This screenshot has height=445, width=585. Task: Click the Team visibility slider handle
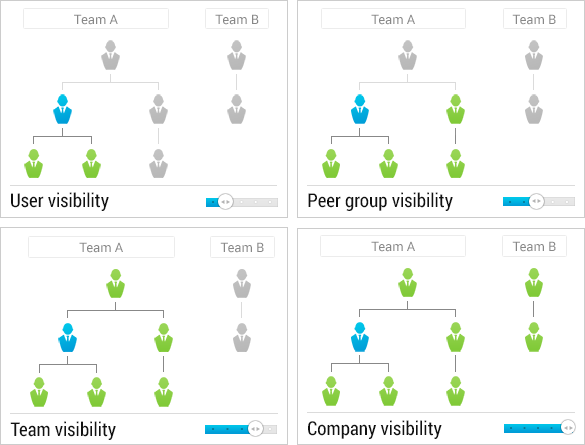pos(255,429)
